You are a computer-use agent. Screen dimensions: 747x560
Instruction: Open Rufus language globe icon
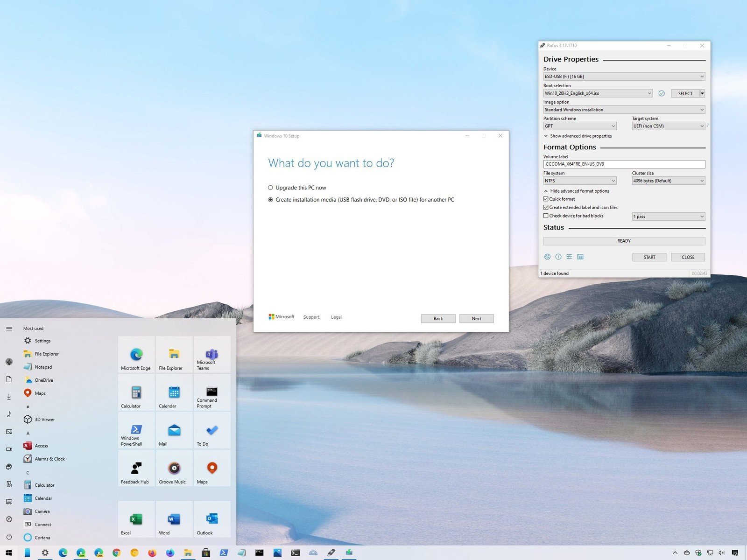[x=547, y=257]
